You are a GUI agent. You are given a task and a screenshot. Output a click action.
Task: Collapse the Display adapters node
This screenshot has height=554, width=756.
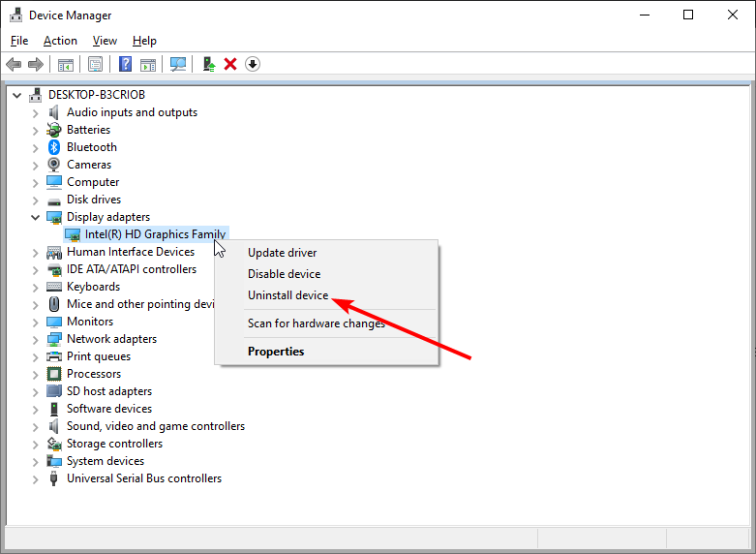[35, 217]
